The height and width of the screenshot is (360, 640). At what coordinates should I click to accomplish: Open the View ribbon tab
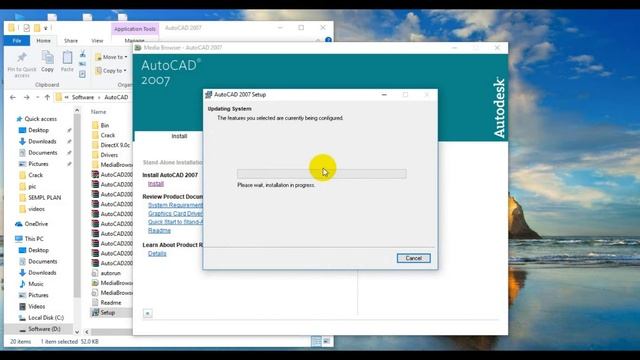click(97, 41)
